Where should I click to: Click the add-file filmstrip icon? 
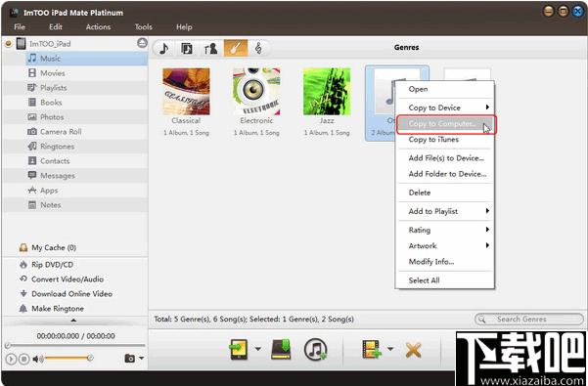coord(371,349)
